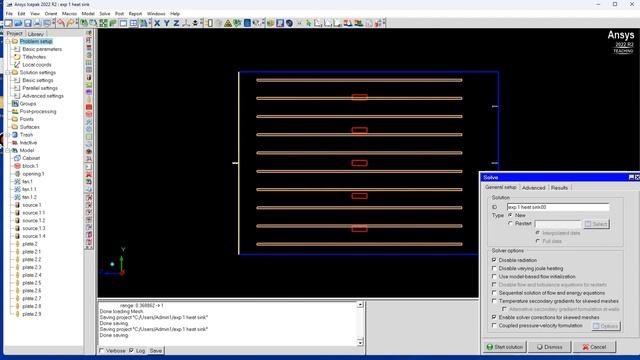Collapse the Problem setup tree node
Viewport: 640px width, 360px height.
click(7, 41)
